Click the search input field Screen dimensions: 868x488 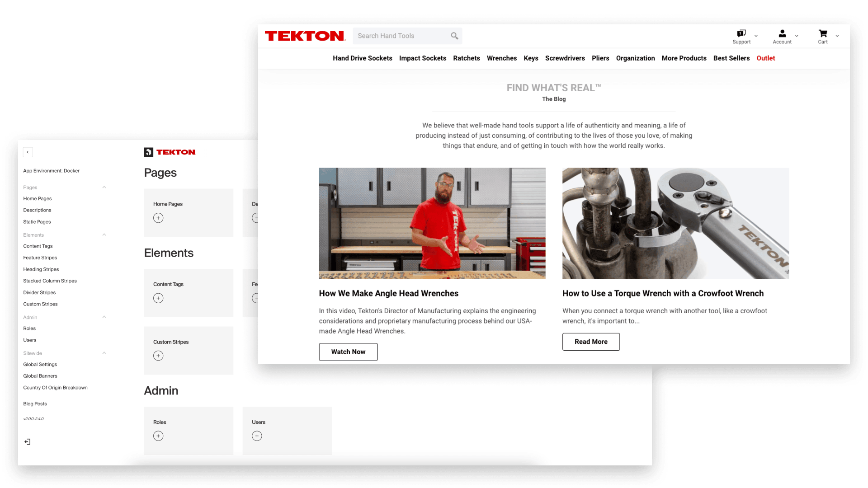[407, 36]
